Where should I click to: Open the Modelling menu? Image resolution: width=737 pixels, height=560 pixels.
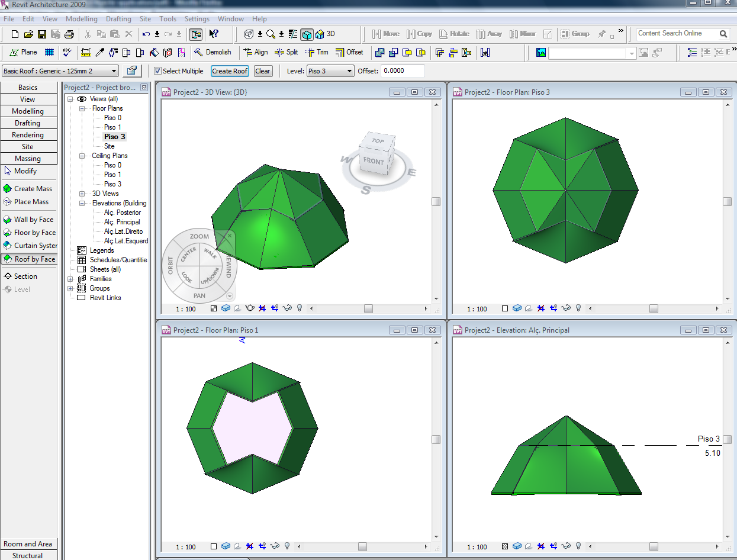81,19
